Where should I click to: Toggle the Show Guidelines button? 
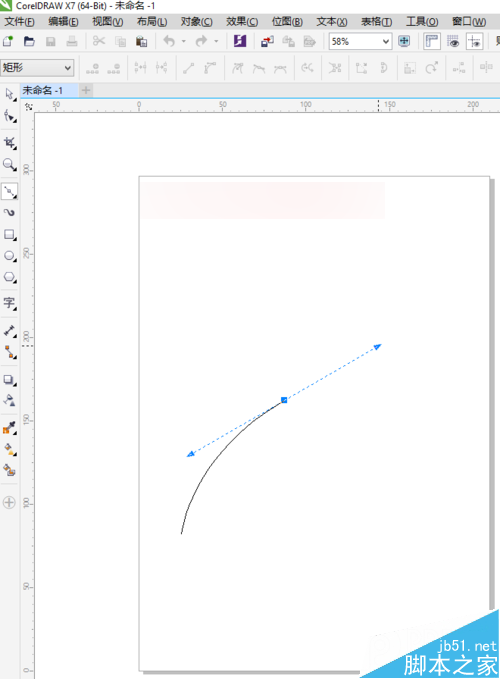[x=474, y=42]
